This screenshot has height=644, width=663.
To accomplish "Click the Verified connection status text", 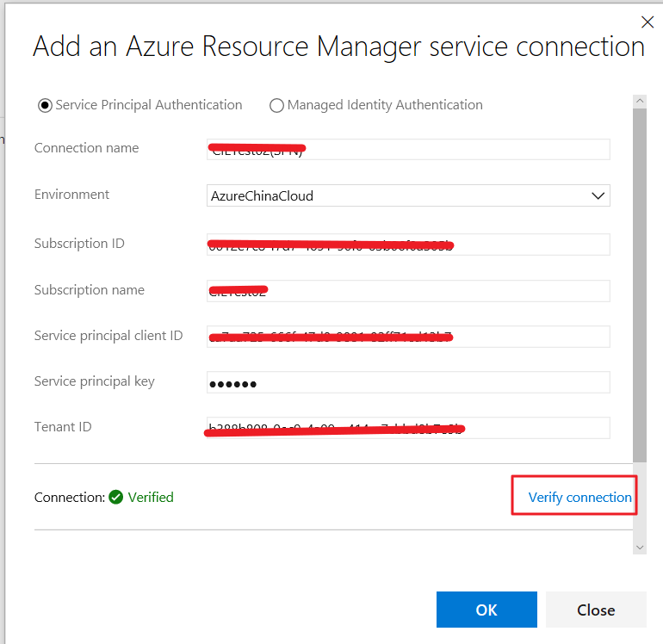I will [x=151, y=497].
